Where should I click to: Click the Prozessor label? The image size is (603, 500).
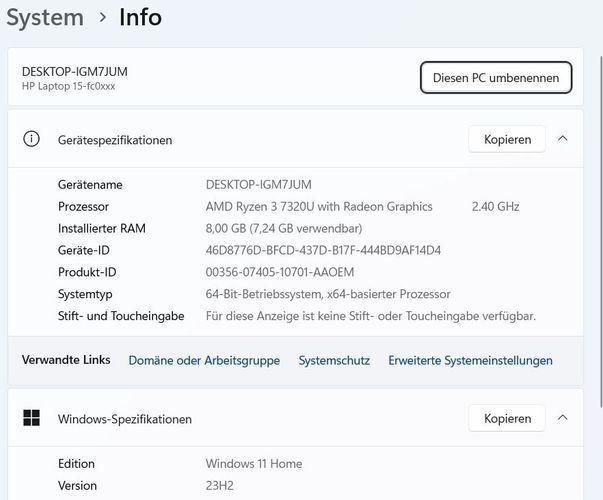click(x=83, y=207)
